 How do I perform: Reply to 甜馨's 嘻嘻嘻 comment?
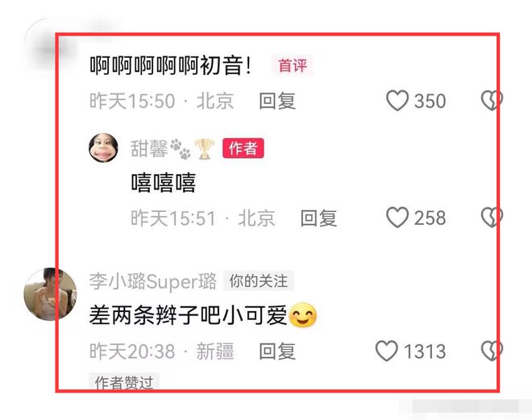point(318,218)
